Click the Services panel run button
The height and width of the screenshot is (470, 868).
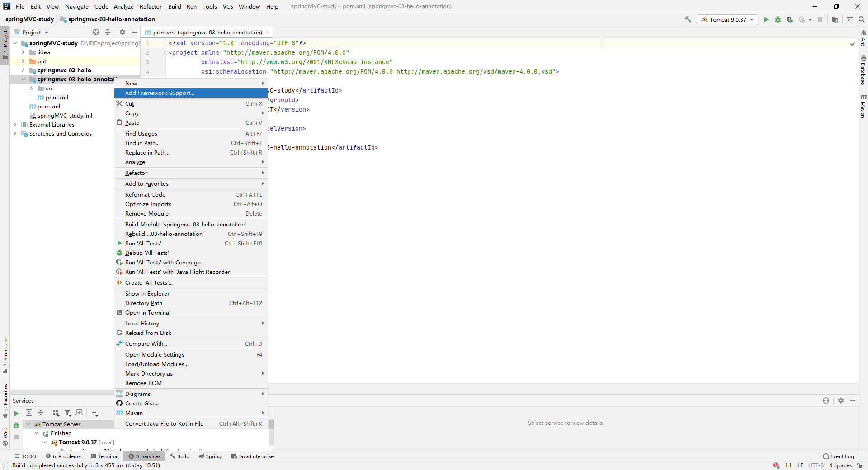coord(16,413)
